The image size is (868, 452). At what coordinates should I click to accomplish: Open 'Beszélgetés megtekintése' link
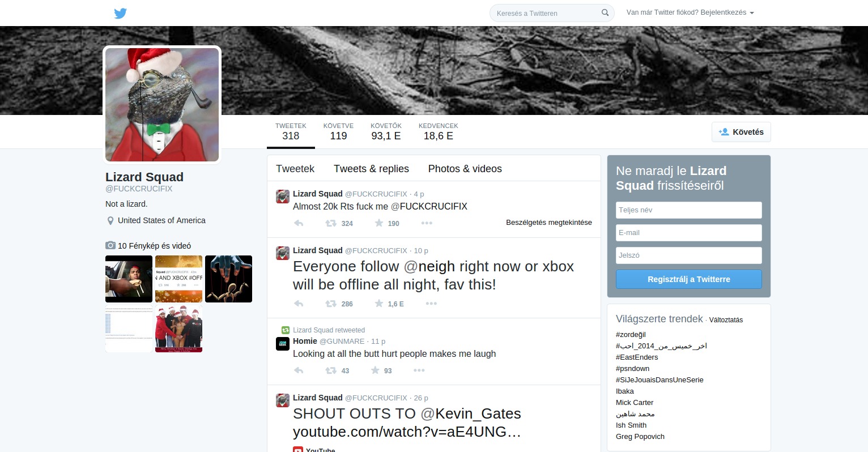pos(548,222)
